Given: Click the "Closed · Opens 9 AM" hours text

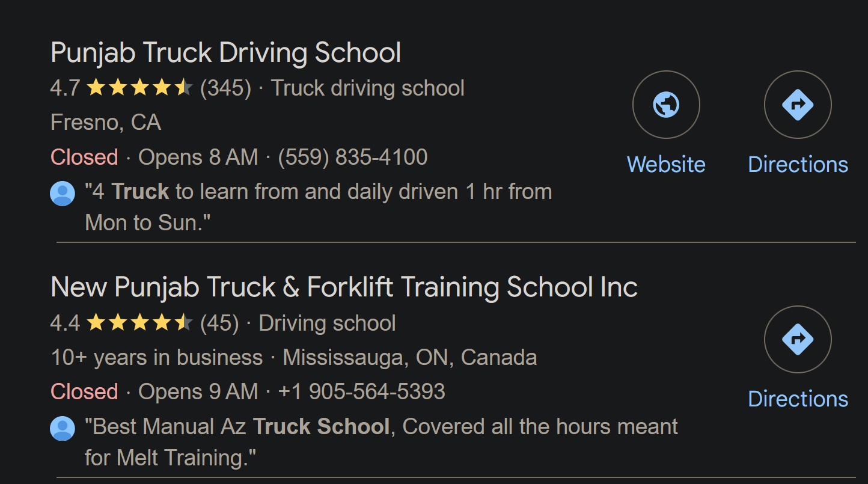Looking at the screenshot, I should click(154, 391).
